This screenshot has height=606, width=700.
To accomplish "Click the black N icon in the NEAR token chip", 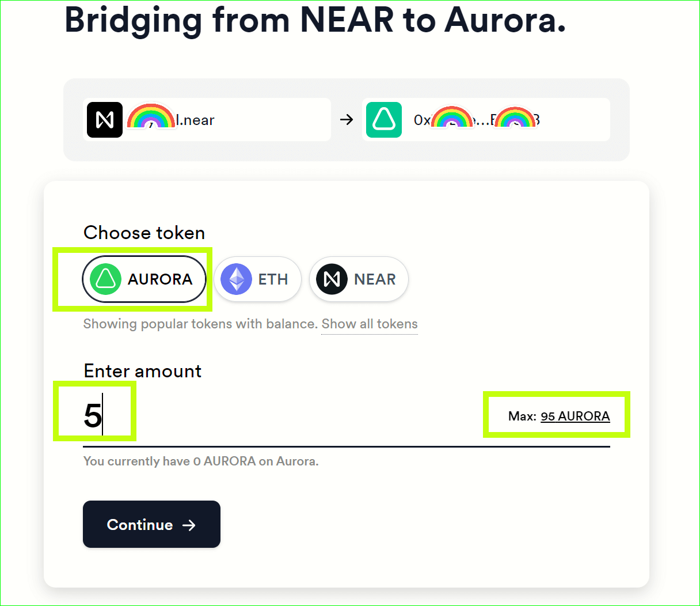I will 332,279.
